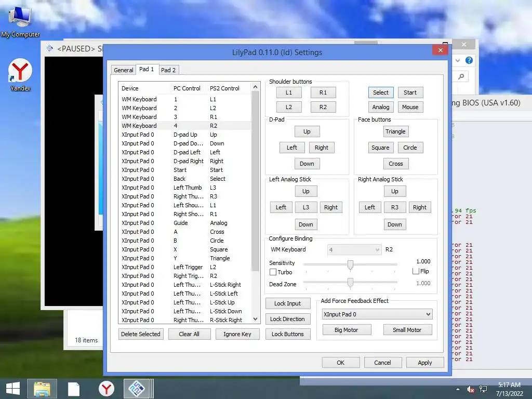Sort by the PC Control column header
This screenshot has width=532, height=399.
tap(189, 88)
